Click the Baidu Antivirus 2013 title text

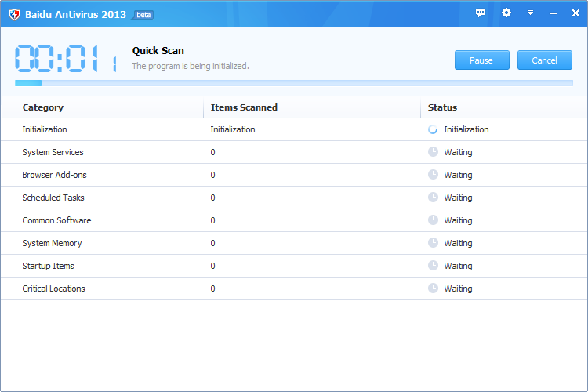click(75, 15)
